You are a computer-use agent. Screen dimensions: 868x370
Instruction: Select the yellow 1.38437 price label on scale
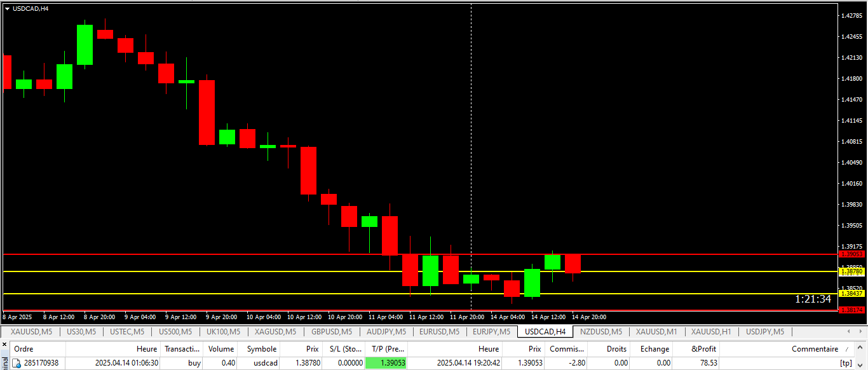tap(852, 293)
